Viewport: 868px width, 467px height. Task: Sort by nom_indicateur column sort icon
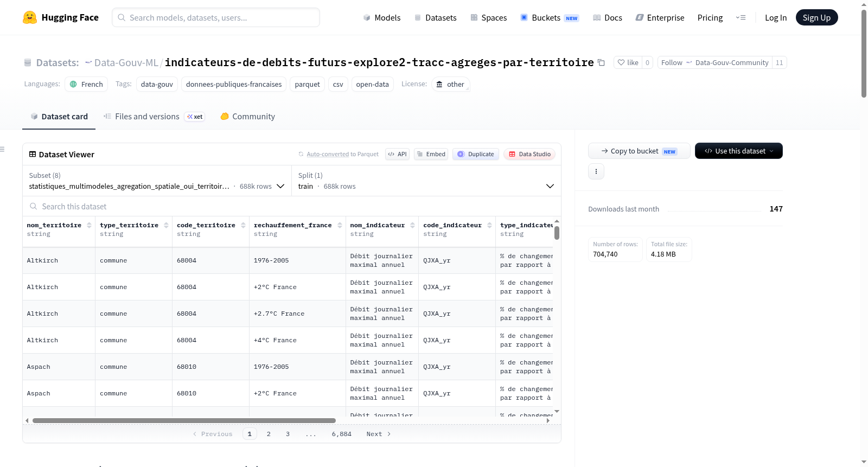(x=412, y=225)
